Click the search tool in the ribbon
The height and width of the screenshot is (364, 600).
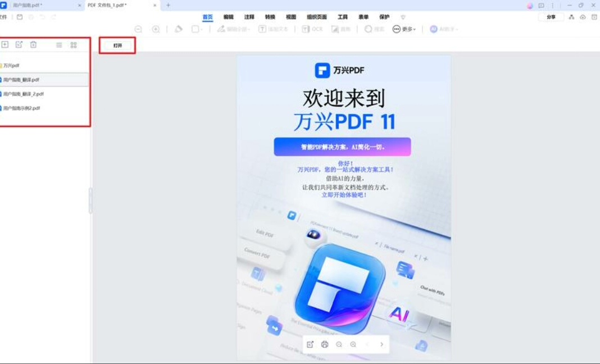[374, 29]
